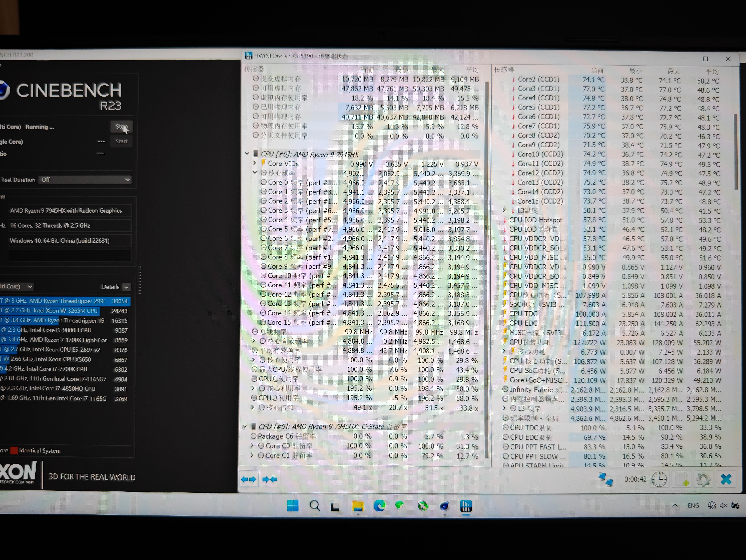Show hidden system tray icons
Viewport: 746px width, 560px height.
(675, 505)
